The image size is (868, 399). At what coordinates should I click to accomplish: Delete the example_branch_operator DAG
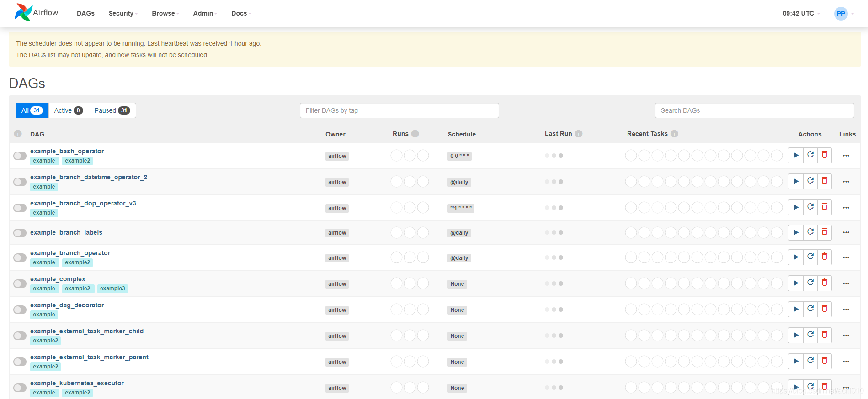click(825, 257)
